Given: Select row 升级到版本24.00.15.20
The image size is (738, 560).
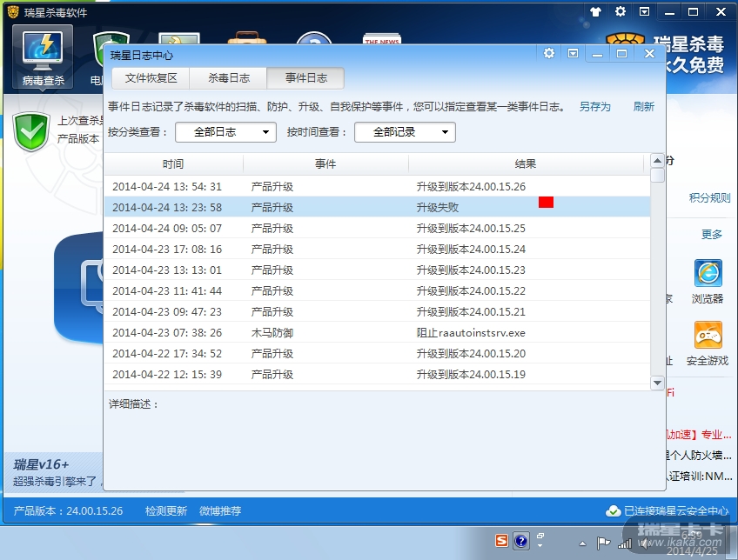Looking at the screenshot, I should [x=377, y=354].
